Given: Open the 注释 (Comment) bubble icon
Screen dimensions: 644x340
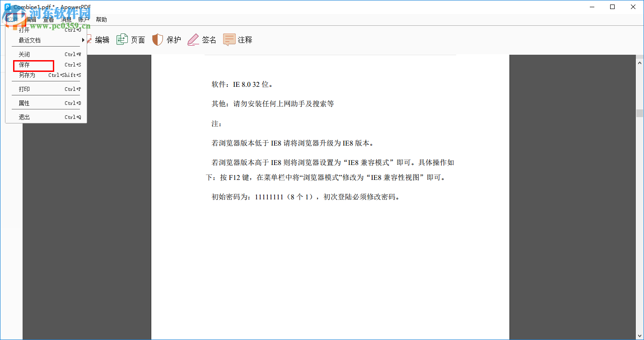Looking at the screenshot, I should 229,39.
